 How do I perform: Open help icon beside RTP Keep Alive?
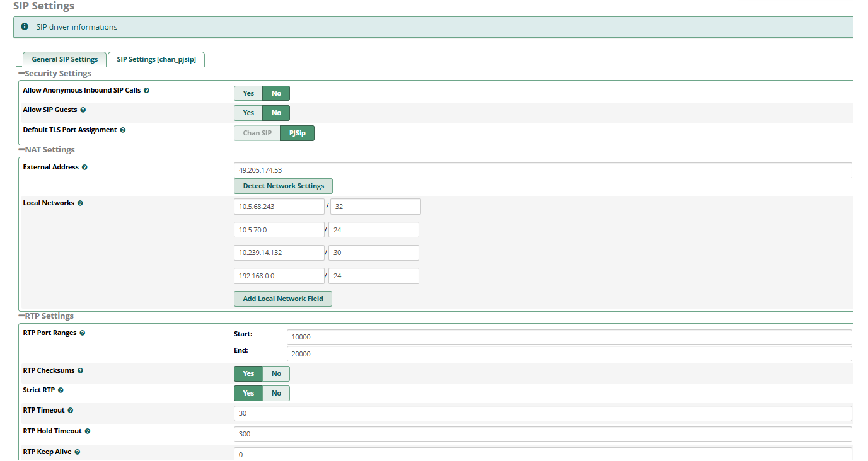(77, 452)
